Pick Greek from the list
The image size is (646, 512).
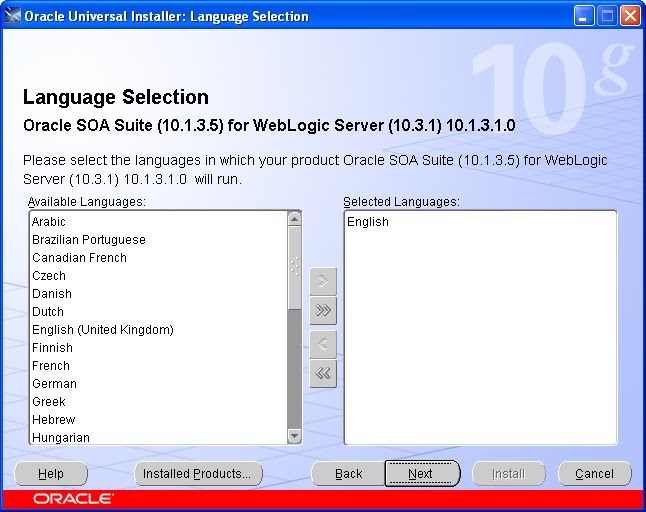click(x=159, y=402)
